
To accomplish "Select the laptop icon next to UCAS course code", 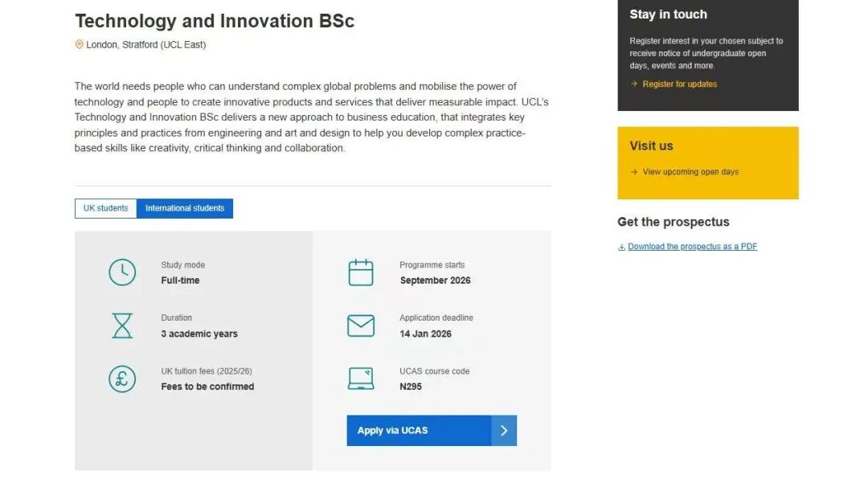I will [361, 378].
